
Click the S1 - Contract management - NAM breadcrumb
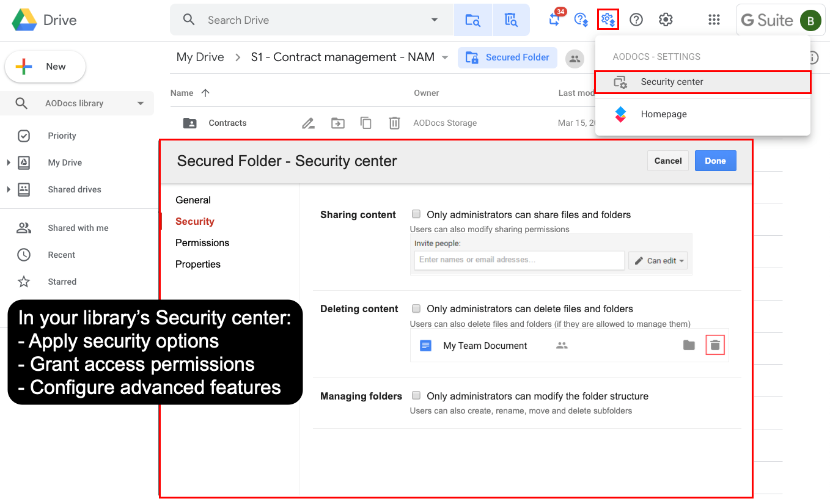coord(343,57)
